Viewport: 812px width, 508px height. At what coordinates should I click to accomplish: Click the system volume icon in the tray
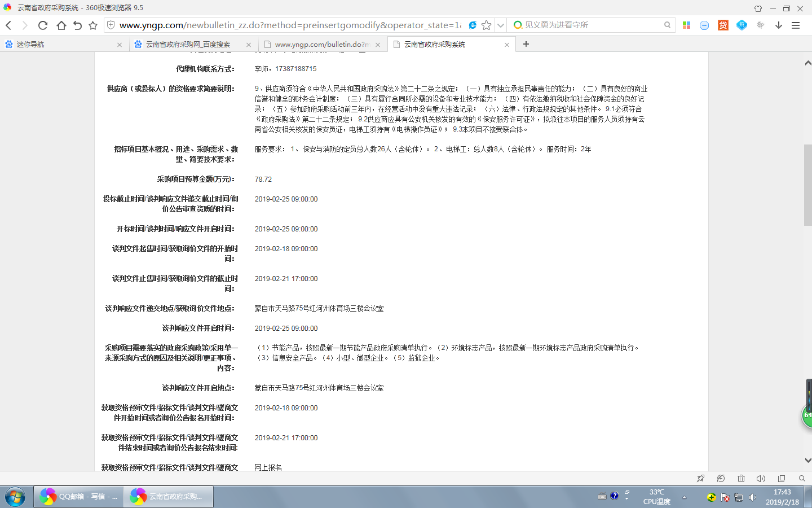[x=752, y=497]
